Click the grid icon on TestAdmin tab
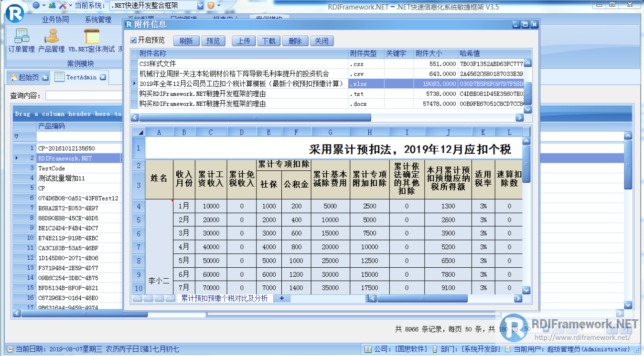644x356 pixels. (x=59, y=76)
